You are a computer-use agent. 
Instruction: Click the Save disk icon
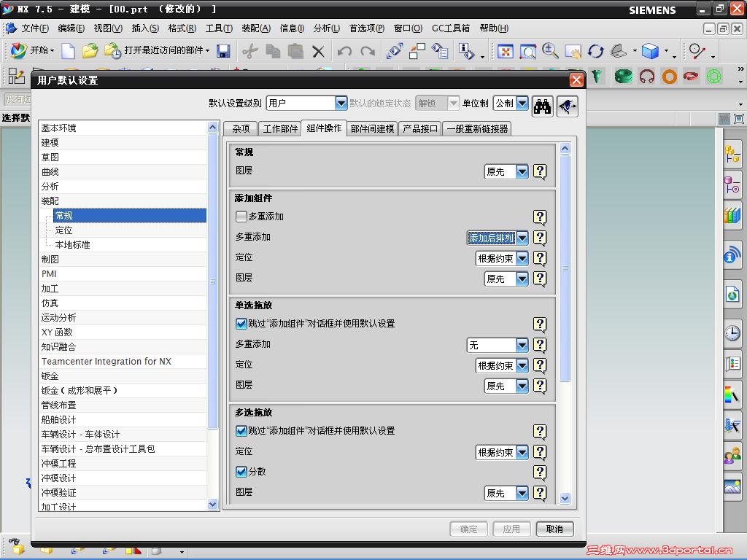coord(223,50)
